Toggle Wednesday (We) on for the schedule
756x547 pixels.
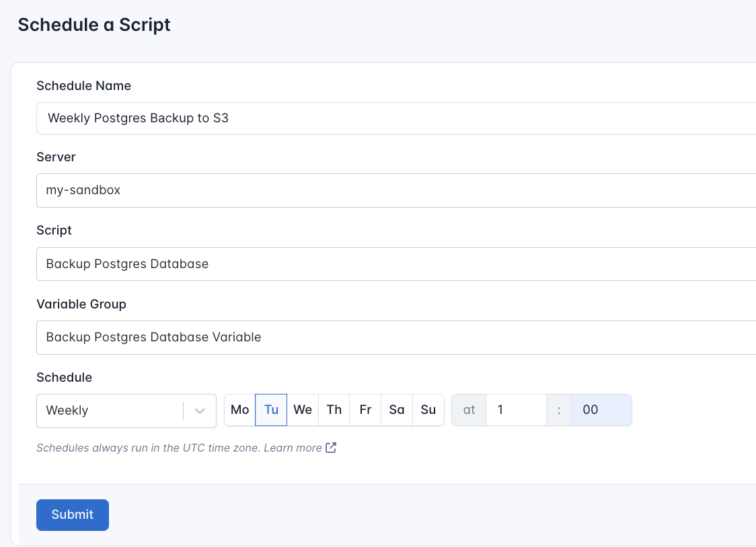click(302, 409)
